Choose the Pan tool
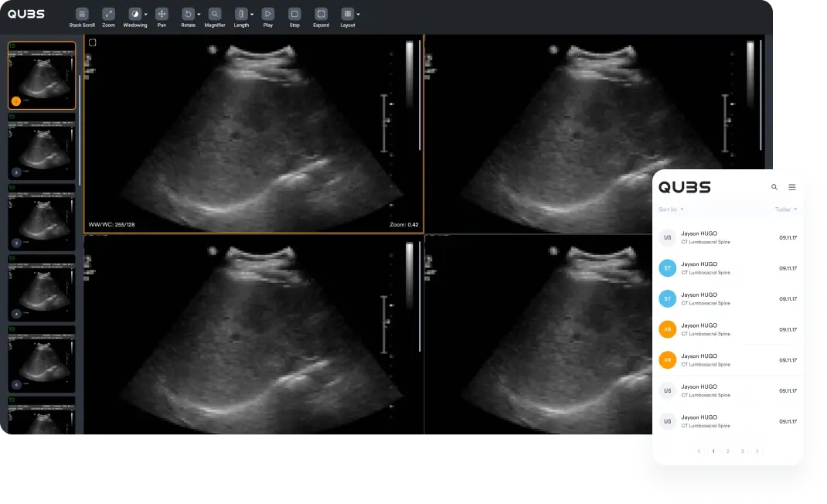This screenshot has height=504, width=827. 162,14
